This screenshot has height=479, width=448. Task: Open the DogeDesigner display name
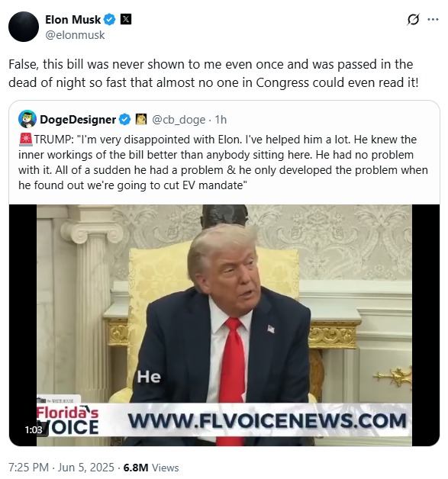(78, 120)
